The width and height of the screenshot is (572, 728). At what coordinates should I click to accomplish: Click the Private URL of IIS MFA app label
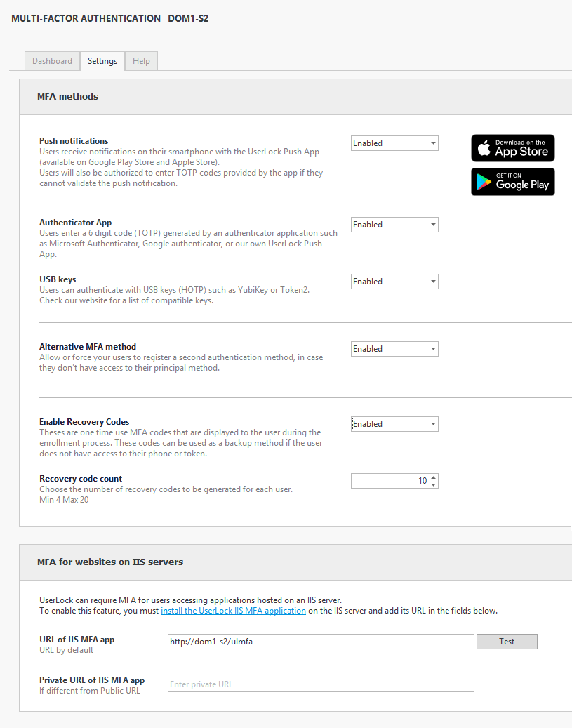point(92,680)
